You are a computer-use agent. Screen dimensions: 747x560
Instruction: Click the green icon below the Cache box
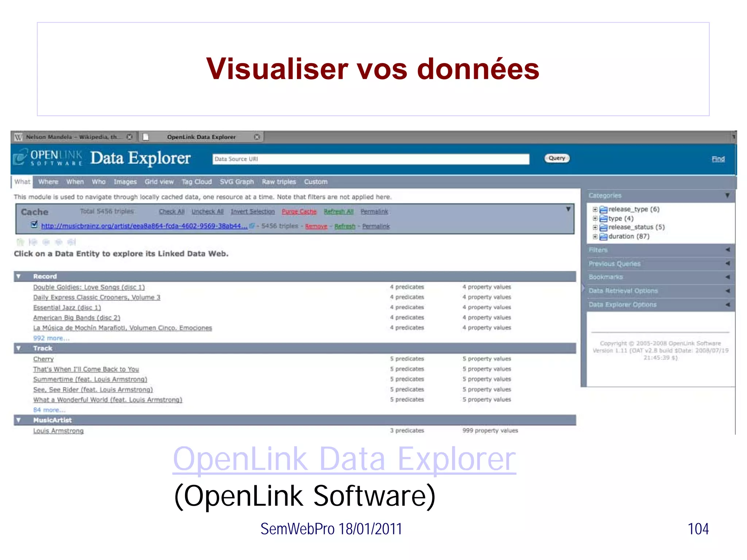(20, 242)
